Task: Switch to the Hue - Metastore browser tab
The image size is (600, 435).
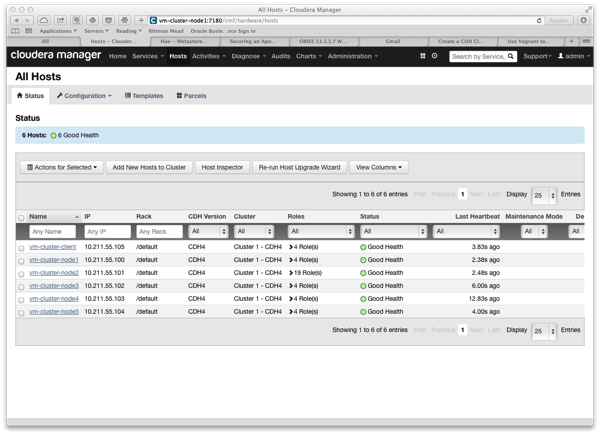Action: pyautogui.click(x=185, y=41)
